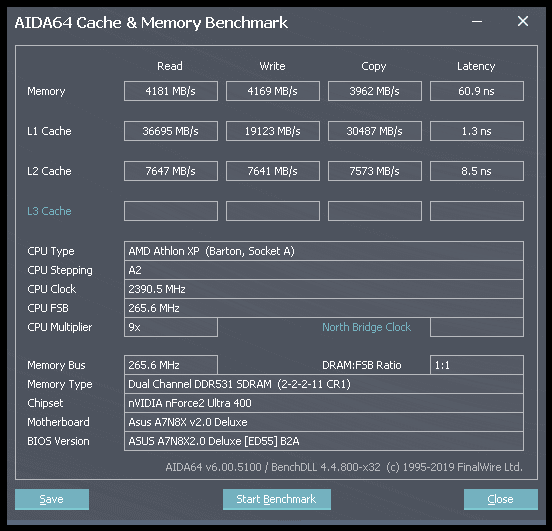Click the Save button
The width and height of the screenshot is (552, 531).
coord(52,499)
